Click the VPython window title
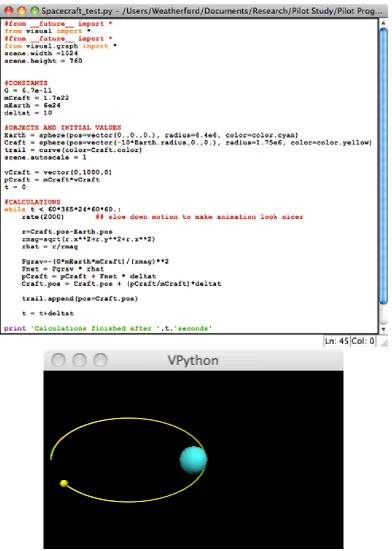This screenshot has height=551, width=392. coord(193,360)
